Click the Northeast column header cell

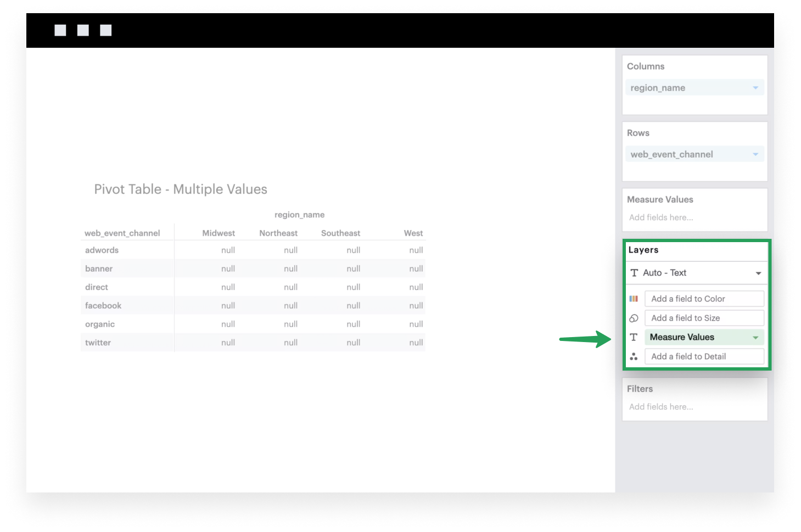click(x=278, y=233)
